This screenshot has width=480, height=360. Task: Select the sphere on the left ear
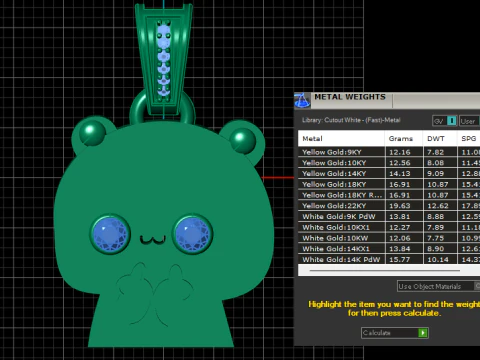(92, 133)
